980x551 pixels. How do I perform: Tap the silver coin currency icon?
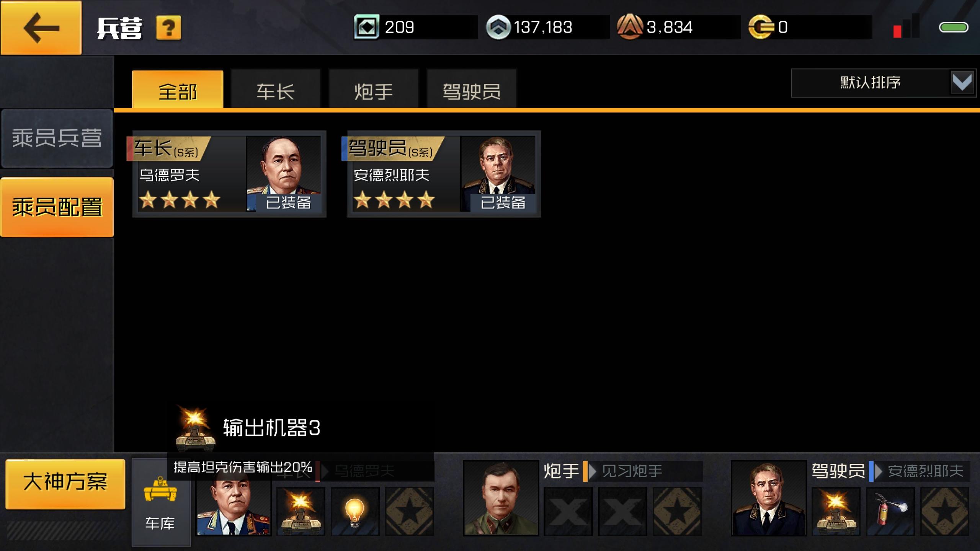tap(498, 27)
